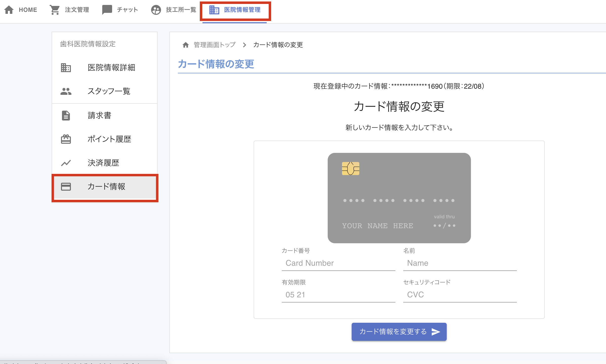Click the チャット speech bubble icon
Image resolution: width=606 pixels, height=364 pixels.
(x=107, y=10)
